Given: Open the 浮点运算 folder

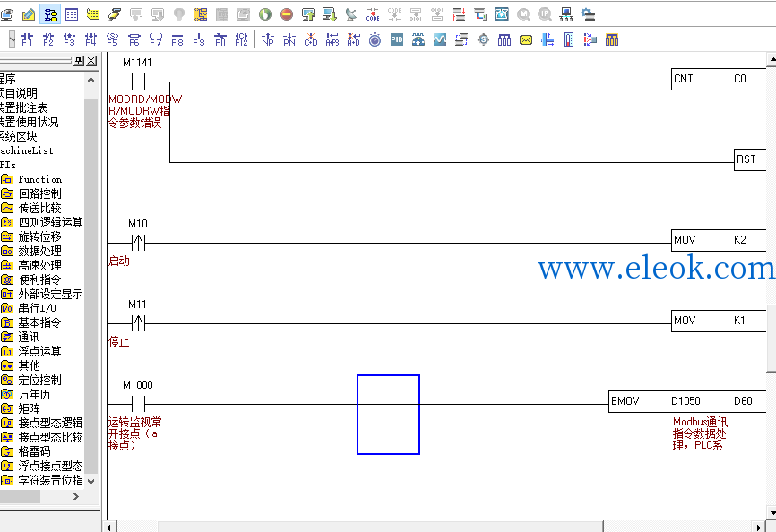Looking at the screenshot, I should (x=39, y=351).
